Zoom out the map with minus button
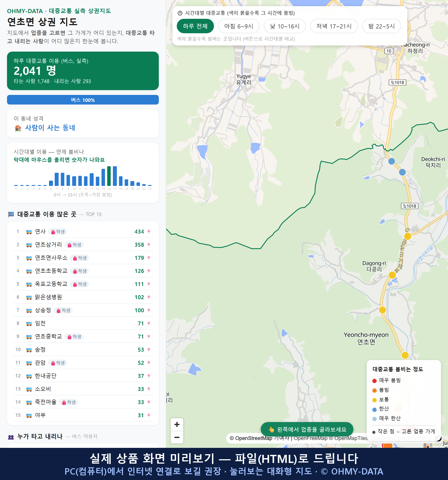The width and height of the screenshot is (448, 480). pos(177,437)
